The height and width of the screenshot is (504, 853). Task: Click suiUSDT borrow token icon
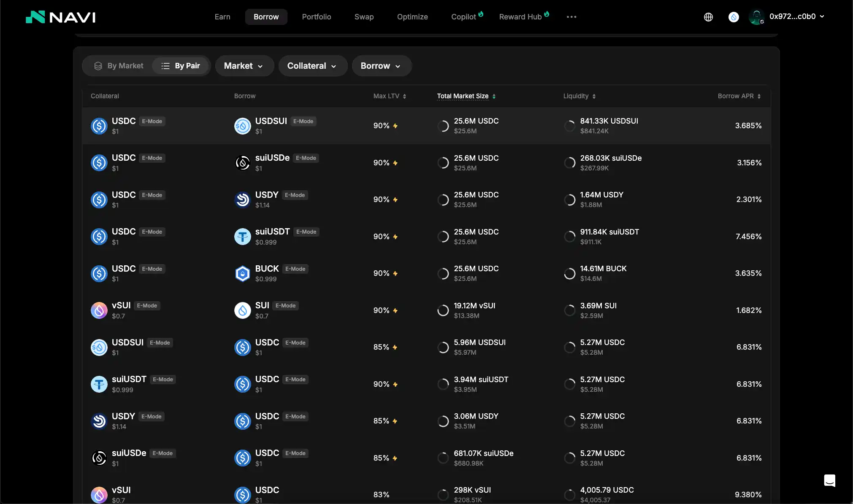click(x=243, y=237)
